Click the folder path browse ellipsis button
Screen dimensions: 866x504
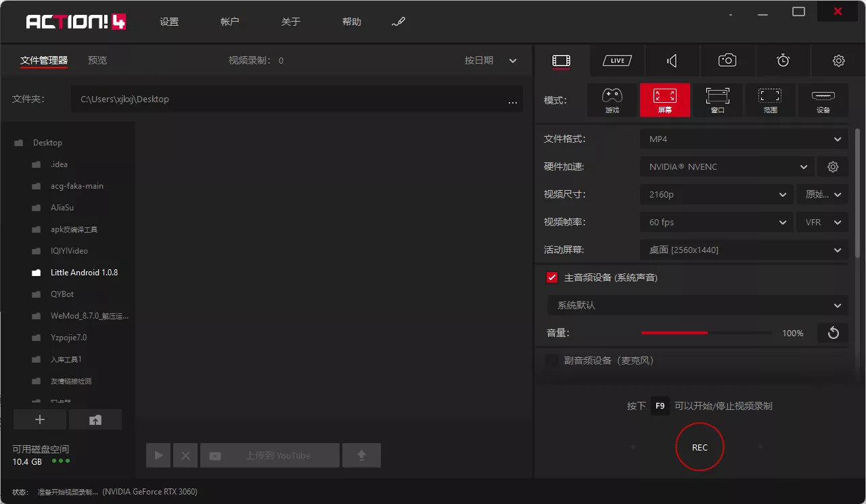click(512, 100)
